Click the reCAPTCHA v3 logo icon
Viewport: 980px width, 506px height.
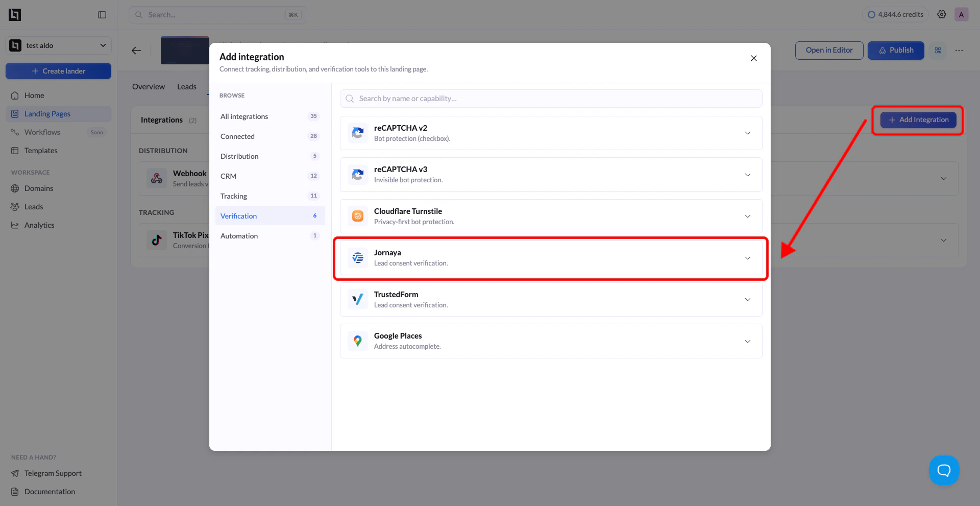pyautogui.click(x=358, y=175)
